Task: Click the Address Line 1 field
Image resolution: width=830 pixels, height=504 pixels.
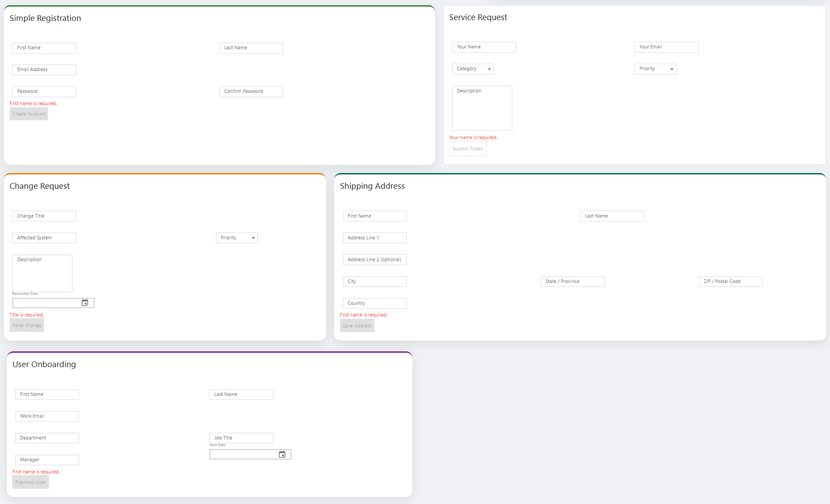Action: [x=375, y=238]
